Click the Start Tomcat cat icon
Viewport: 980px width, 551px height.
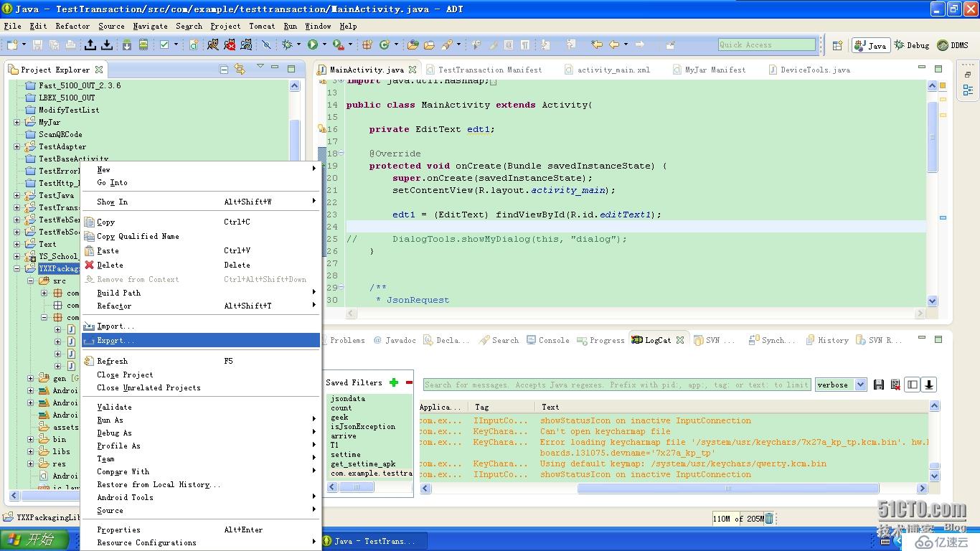213,44
